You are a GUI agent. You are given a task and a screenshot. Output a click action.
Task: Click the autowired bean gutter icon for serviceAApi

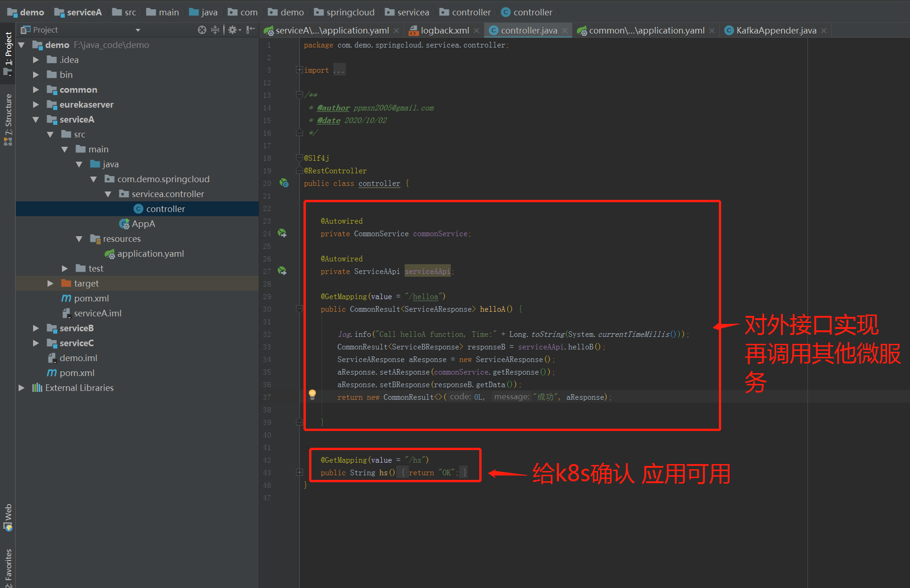(x=282, y=271)
